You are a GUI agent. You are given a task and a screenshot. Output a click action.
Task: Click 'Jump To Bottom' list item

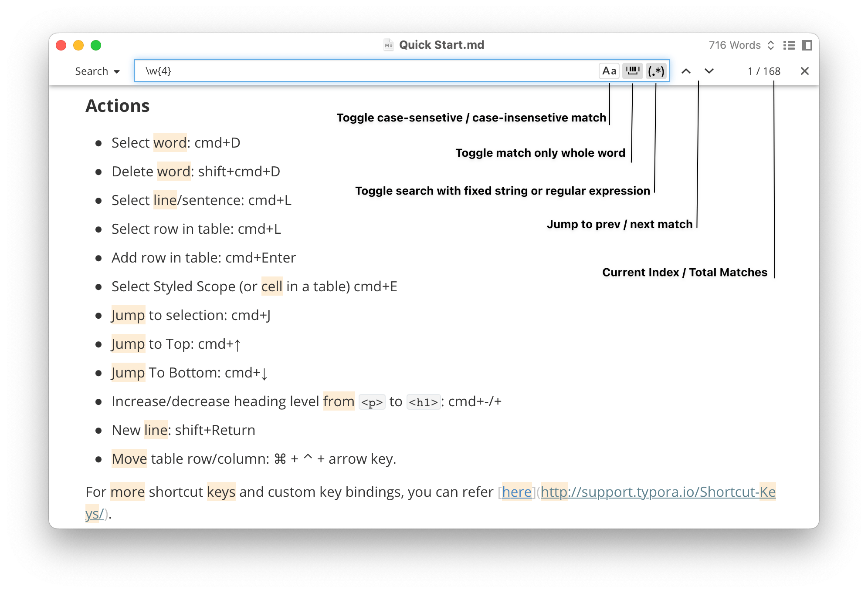pyautogui.click(x=190, y=373)
